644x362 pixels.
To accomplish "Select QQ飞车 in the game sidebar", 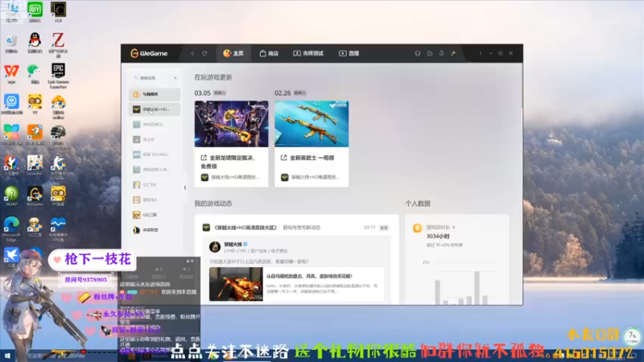I will click(155, 185).
